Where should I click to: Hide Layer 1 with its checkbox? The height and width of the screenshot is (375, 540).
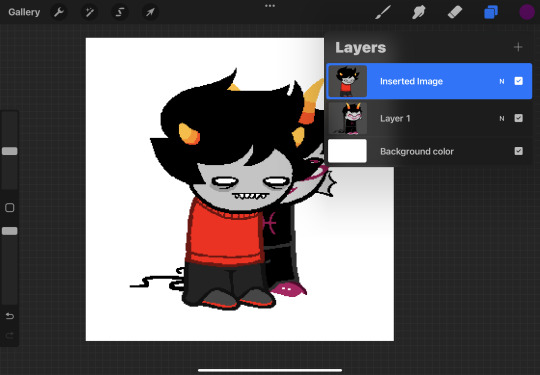click(x=518, y=118)
